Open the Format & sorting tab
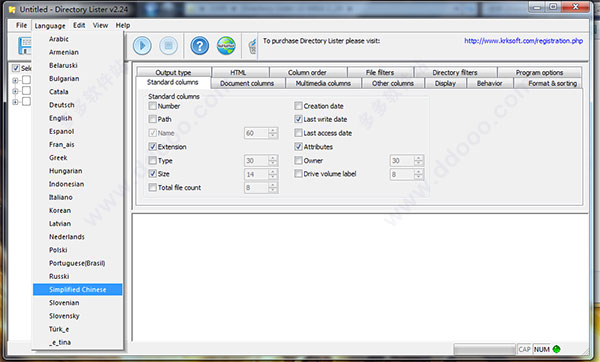 [x=548, y=83]
